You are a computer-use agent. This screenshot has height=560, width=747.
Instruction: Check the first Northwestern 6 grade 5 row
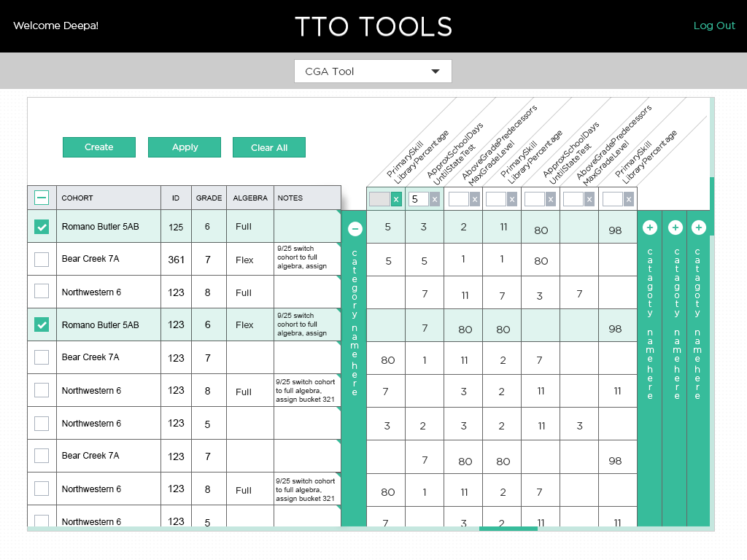(x=42, y=424)
